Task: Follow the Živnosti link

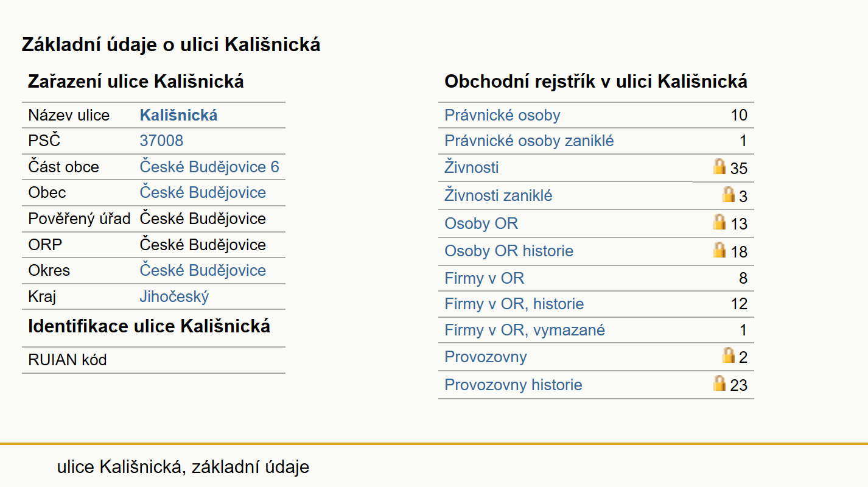Action: pos(472,167)
